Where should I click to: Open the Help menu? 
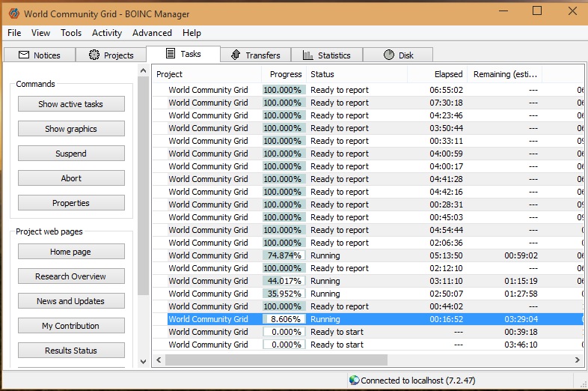pos(192,33)
